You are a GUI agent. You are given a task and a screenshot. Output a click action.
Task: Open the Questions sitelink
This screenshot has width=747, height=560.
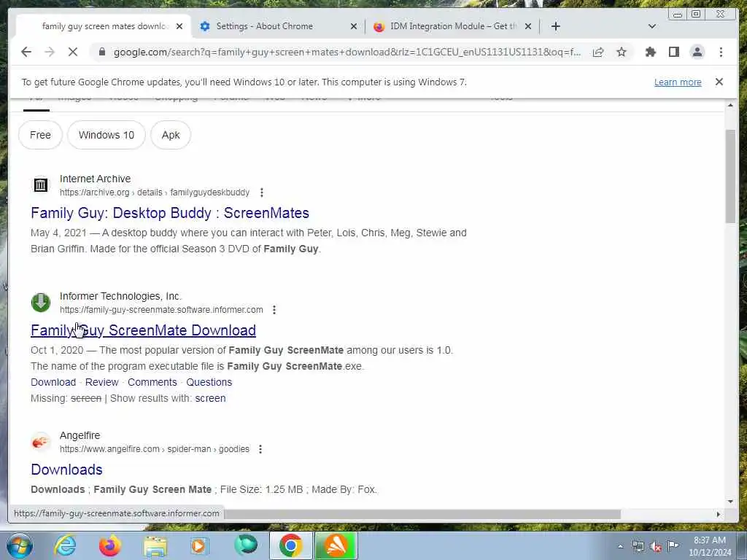click(209, 382)
